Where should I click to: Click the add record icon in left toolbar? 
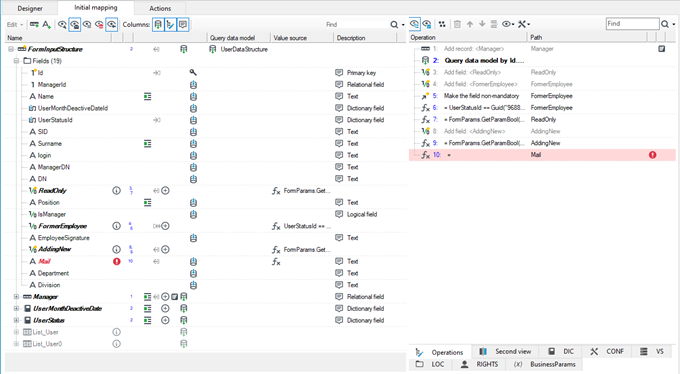(x=34, y=25)
